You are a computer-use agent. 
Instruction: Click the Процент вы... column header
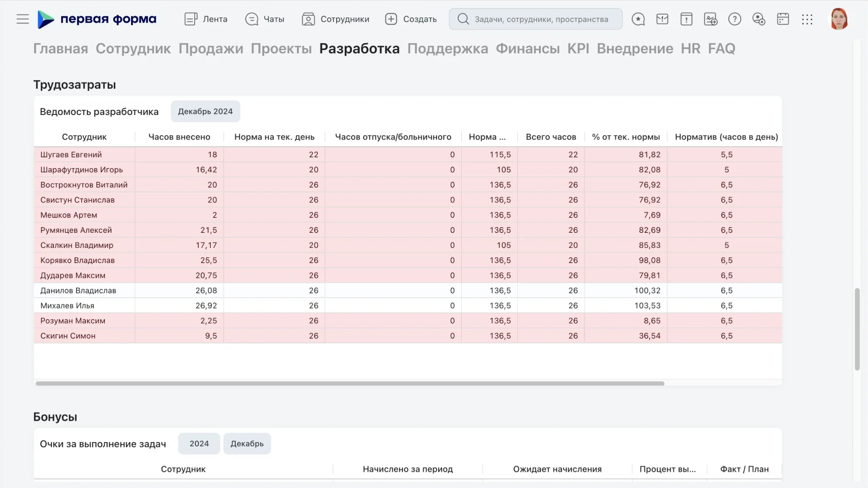[668, 469]
